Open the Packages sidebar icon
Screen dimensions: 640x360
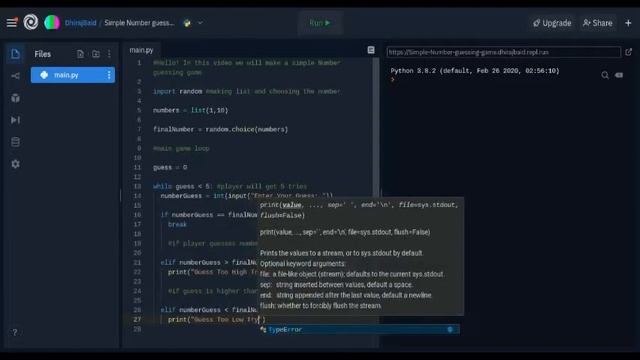coord(16,98)
